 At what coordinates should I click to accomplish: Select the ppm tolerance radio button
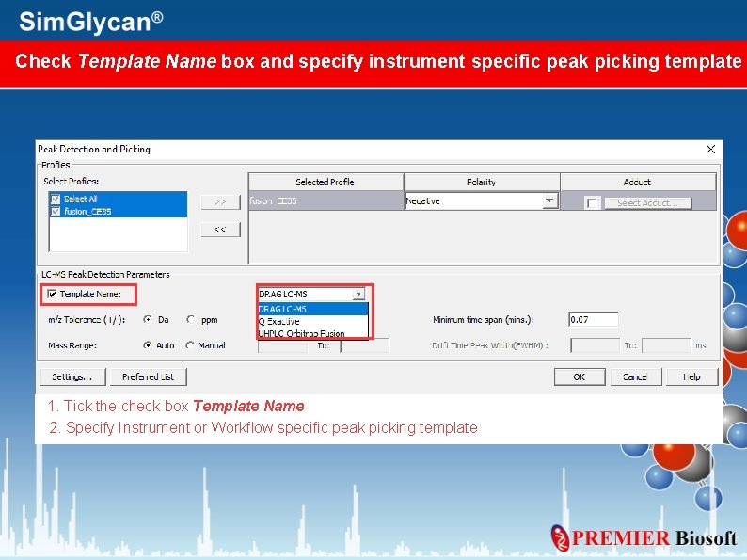coord(191,319)
